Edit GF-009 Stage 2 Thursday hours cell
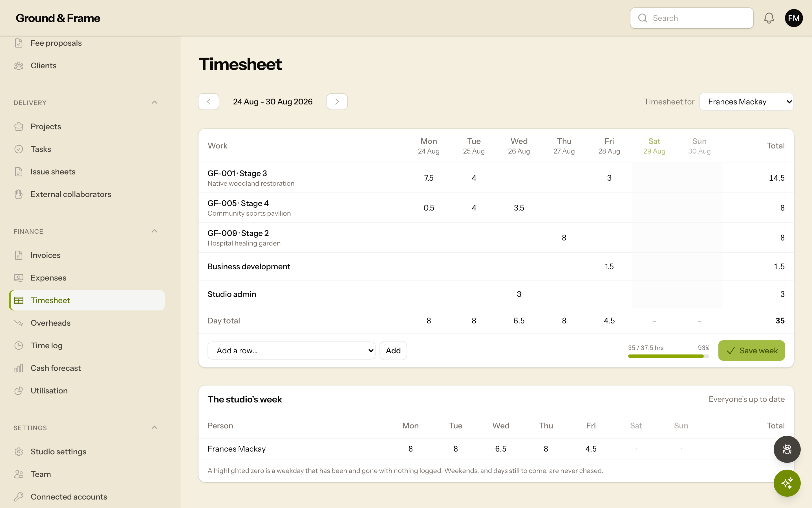This screenshot has width=812, height=508. coord(564,238)
